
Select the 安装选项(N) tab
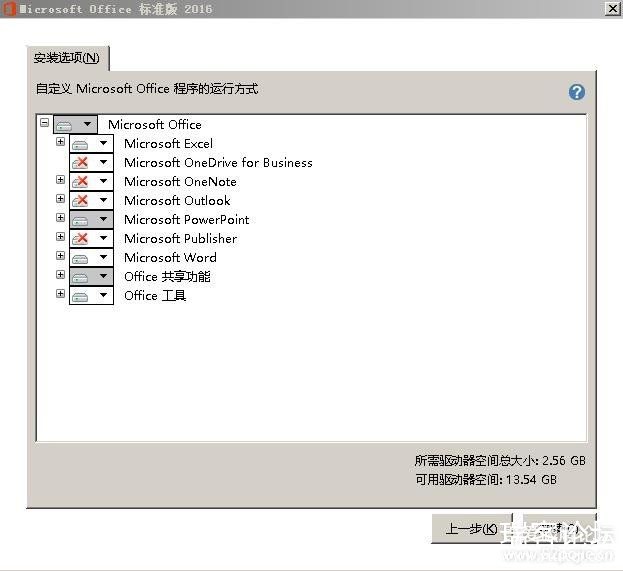pyautogui.click(x=67, y=58)
